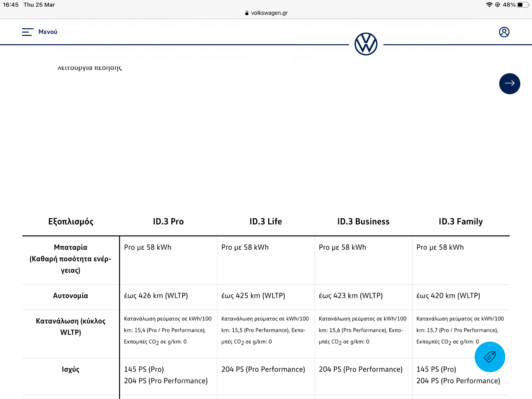Tap the padlock icon beside volkswagen.gr

247,13
